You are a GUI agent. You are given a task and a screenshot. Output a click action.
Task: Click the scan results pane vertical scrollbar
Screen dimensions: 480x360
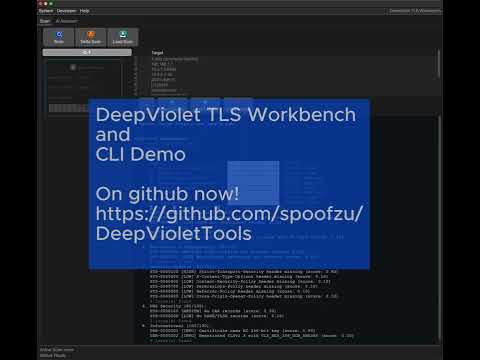pyautogui.click(x=440, y=227)
